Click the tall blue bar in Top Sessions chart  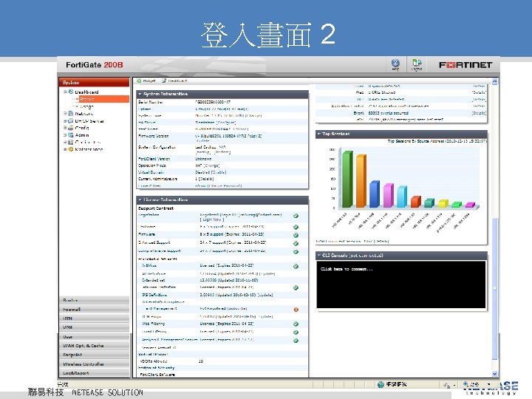click(375, 194)
